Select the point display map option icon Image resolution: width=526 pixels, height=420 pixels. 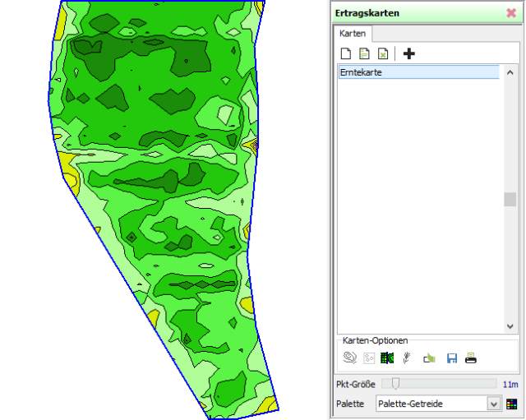369,358
